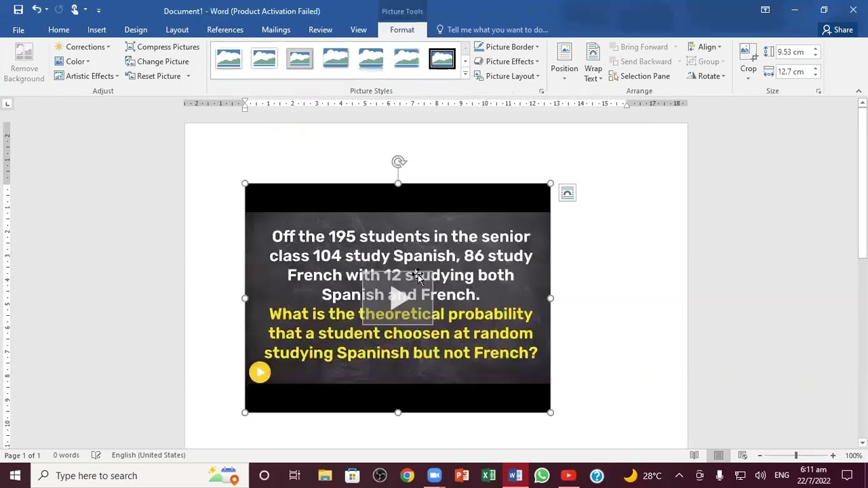This screenshot has width=868, height=488.
Task: Open the Align dropdown
Action: 705,47
